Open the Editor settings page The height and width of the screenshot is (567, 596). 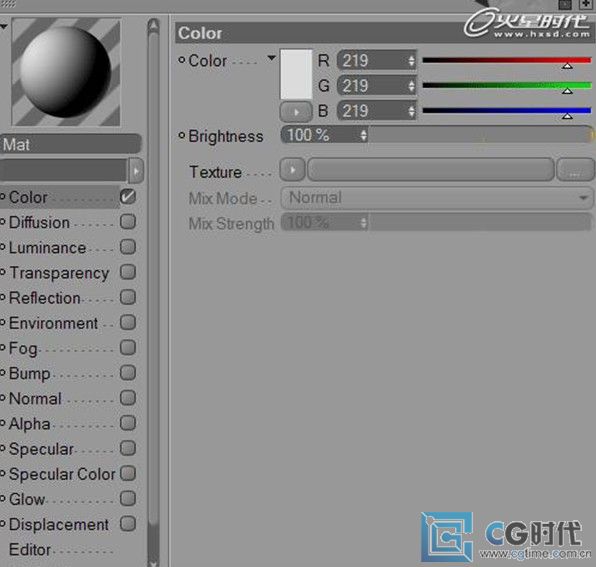coord(30,550)
